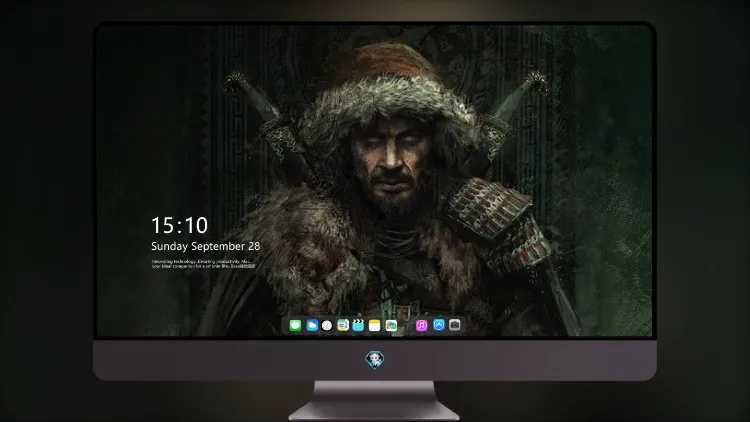The height and width of the screenshot is (422, 750).
Task: Open the blue App Store icon
Action: [439, 325]
